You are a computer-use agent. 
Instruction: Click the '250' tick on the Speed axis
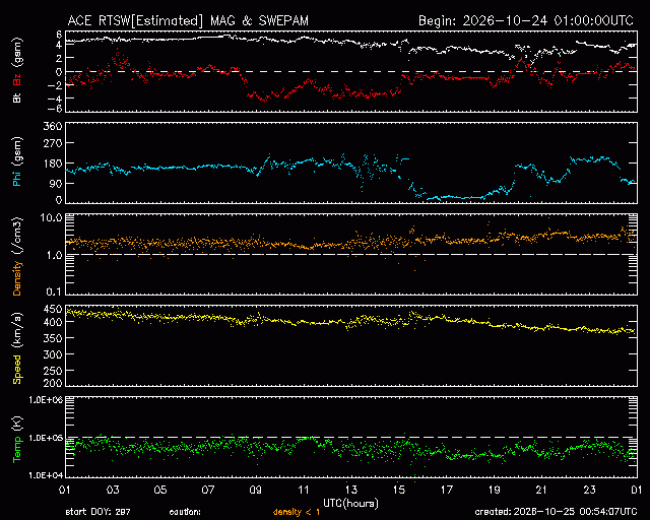pos(53,371)
